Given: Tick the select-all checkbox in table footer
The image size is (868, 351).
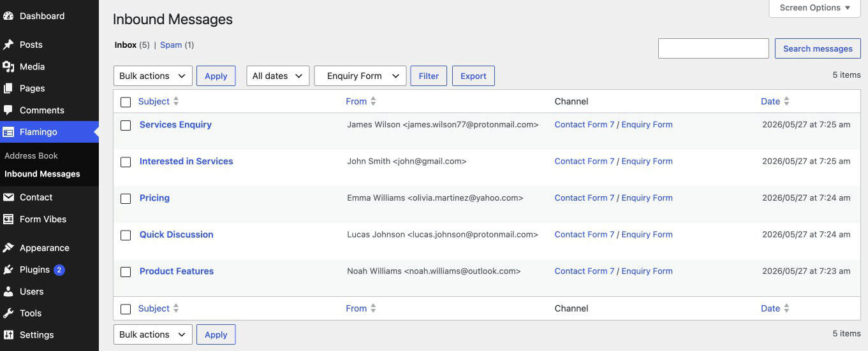Looking at the screenshot, I should [x=126, y=309].
